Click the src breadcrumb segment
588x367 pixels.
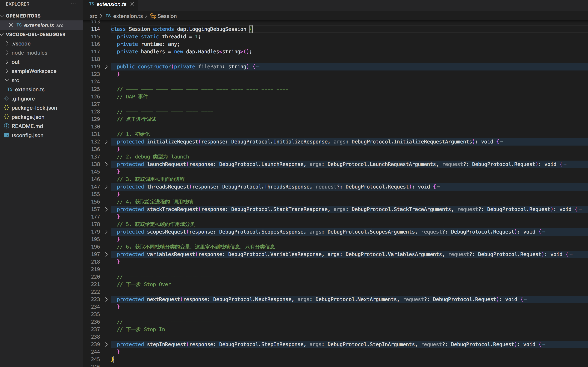tap(94, 16)
